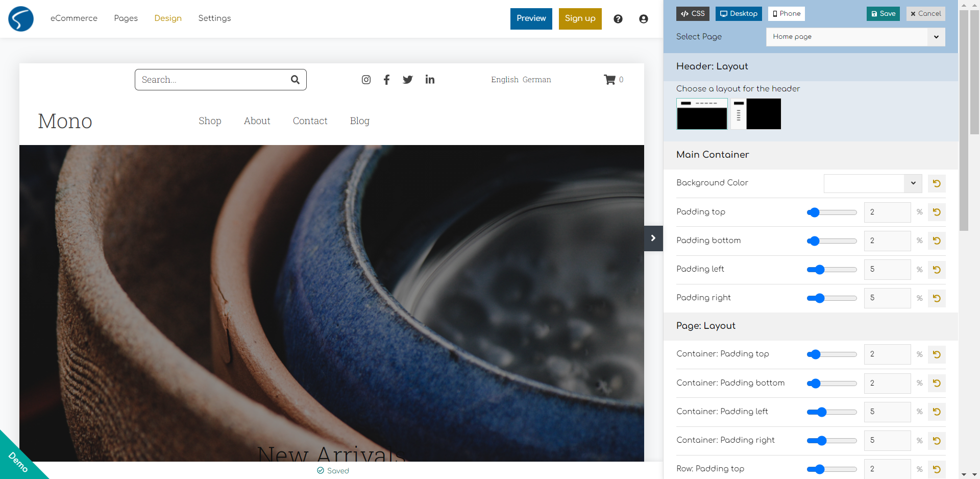Click the Container: Padding right value field

click(x=887, y=441)
